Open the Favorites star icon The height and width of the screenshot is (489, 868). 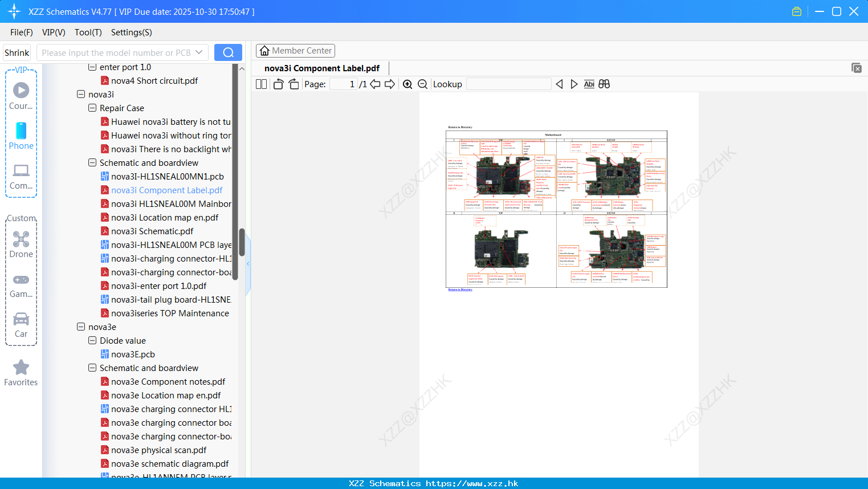[x=21, y=373]
